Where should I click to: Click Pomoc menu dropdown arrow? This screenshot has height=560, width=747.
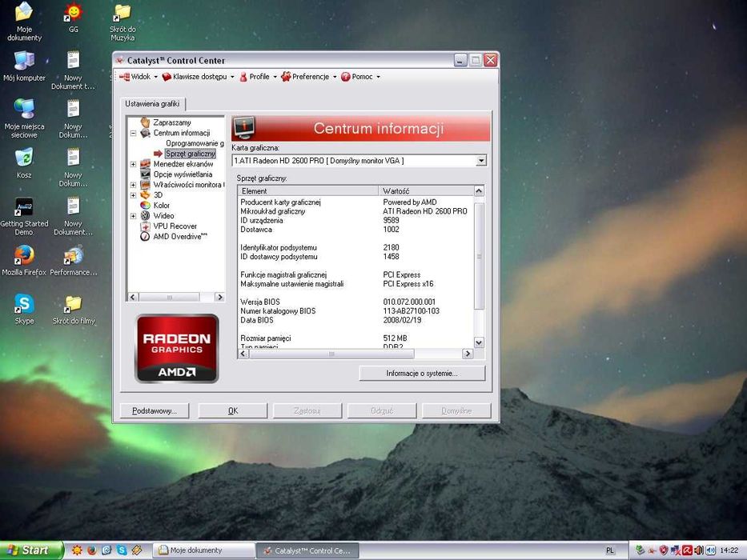378,77
